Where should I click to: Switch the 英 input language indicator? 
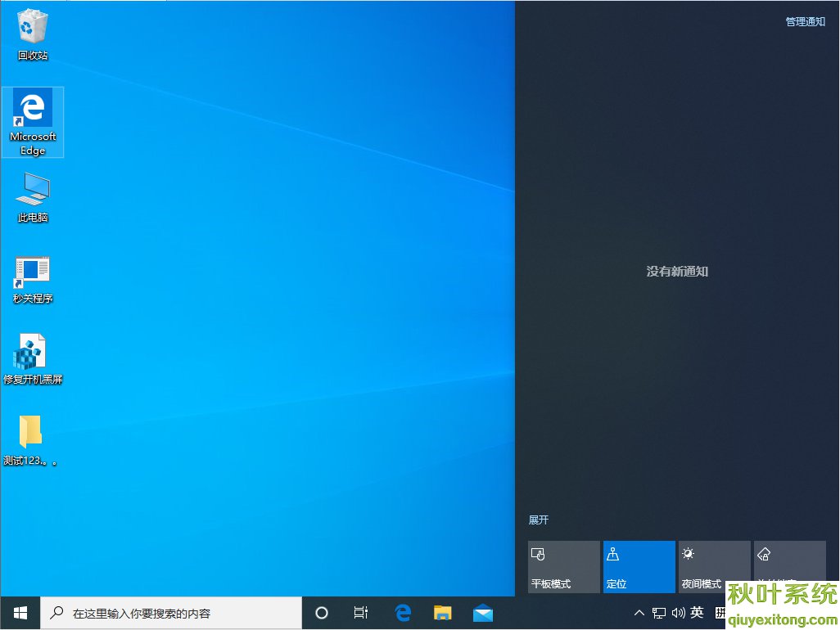tap(697, 612)
